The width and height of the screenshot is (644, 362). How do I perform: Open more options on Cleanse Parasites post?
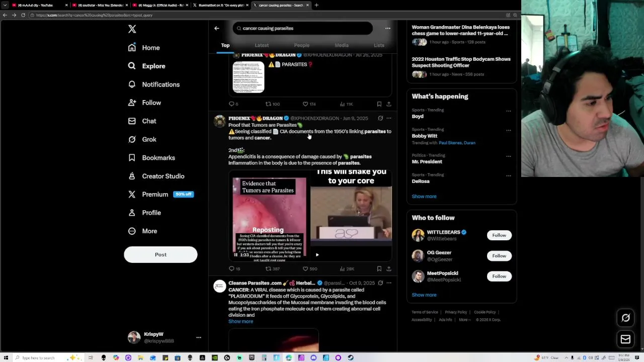[388, 283]
